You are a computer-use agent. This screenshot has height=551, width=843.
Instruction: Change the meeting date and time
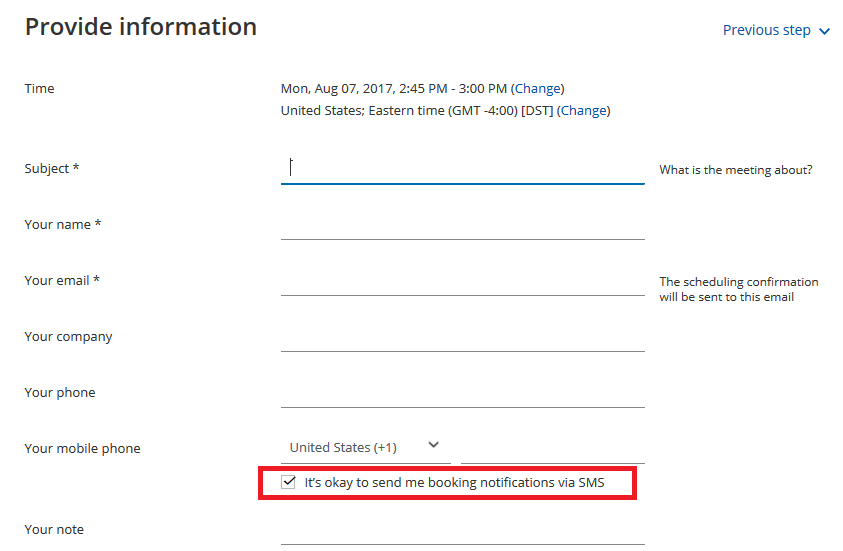click(x=537, y=89)
